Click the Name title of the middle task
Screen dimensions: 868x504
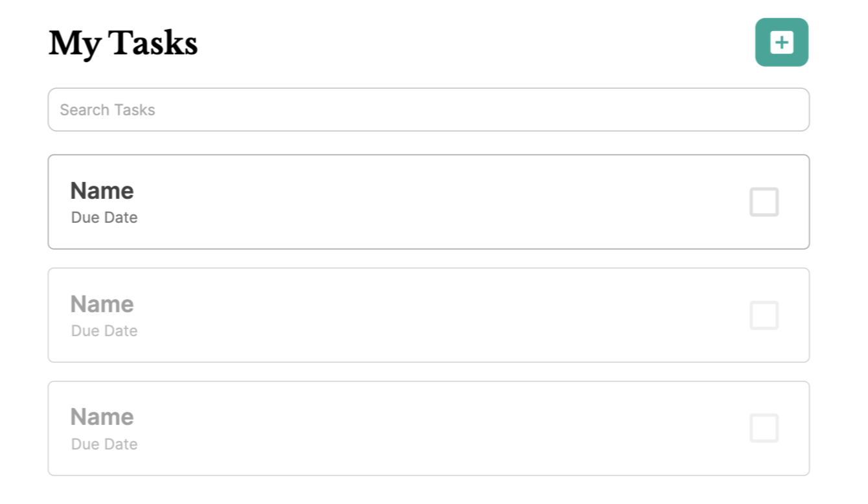pyautogui.click(x=102, y=304)
